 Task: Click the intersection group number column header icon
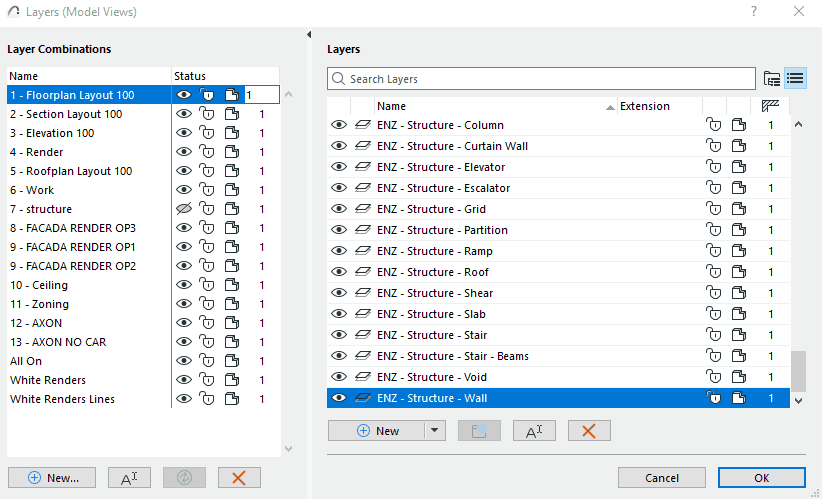point(770,106)
